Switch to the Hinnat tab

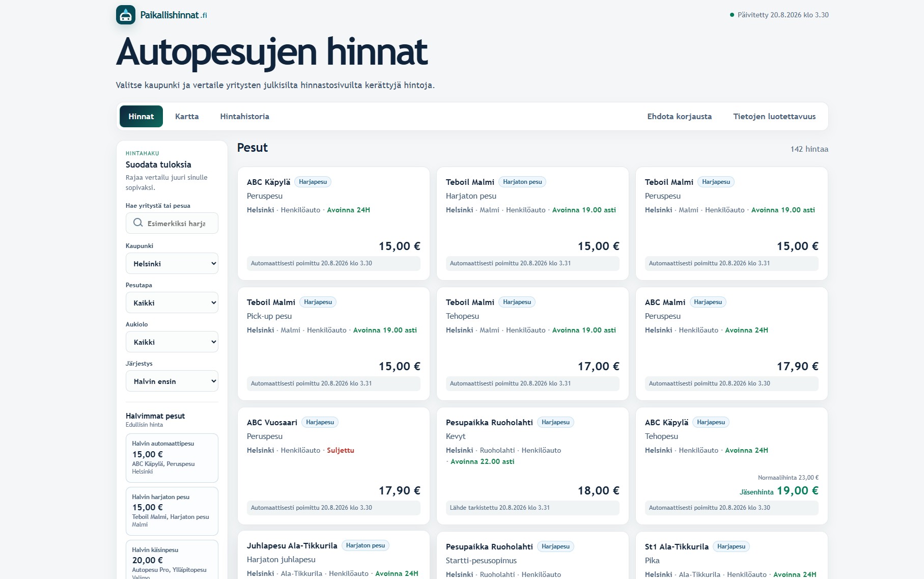click(141, 116)
